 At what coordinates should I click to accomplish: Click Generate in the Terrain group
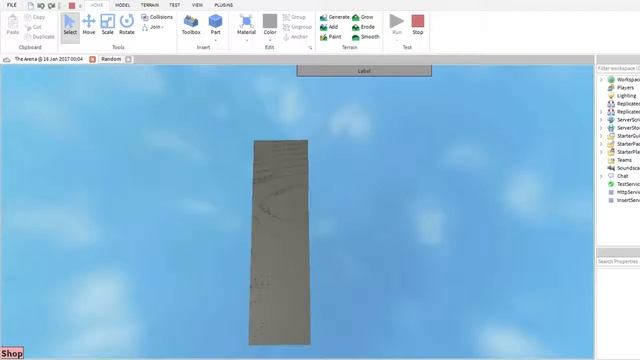tap(335, 17)
